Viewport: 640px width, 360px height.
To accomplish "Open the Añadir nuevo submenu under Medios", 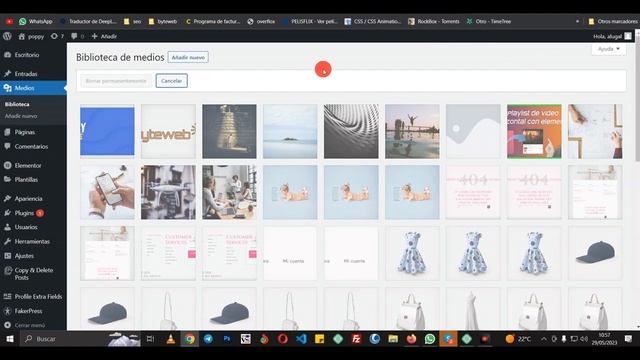I will [21, 116].
